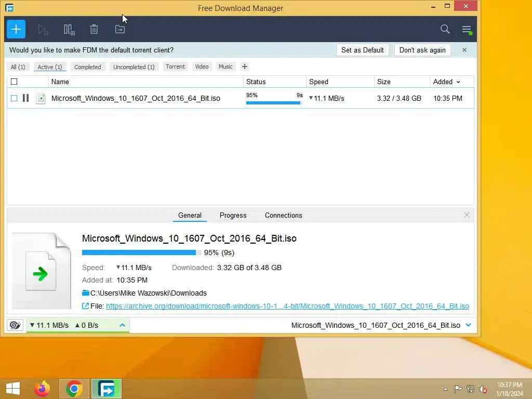
Task: Close the bottom details panel
Action: pyautogui.click(x=467, y=215)
